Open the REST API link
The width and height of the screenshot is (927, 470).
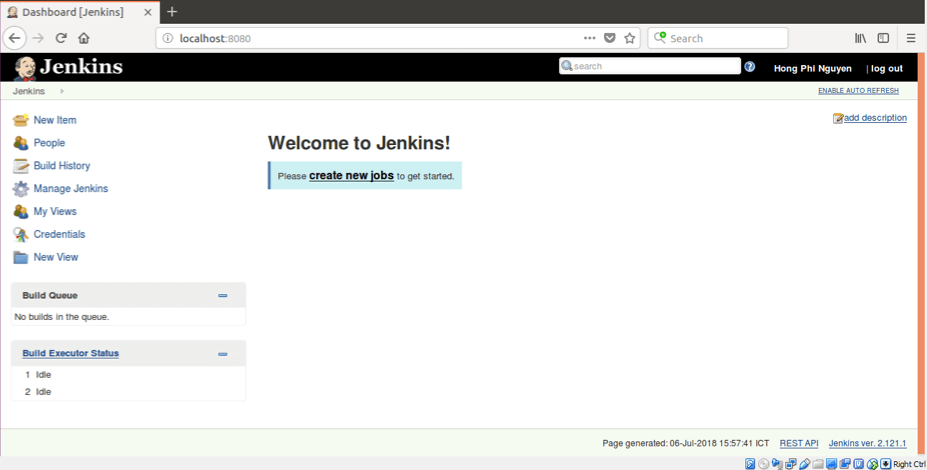click(x=799, y=443)
